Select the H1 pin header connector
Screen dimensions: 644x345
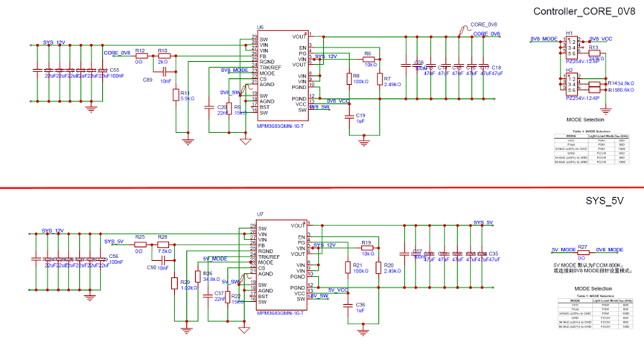(570, 48)
